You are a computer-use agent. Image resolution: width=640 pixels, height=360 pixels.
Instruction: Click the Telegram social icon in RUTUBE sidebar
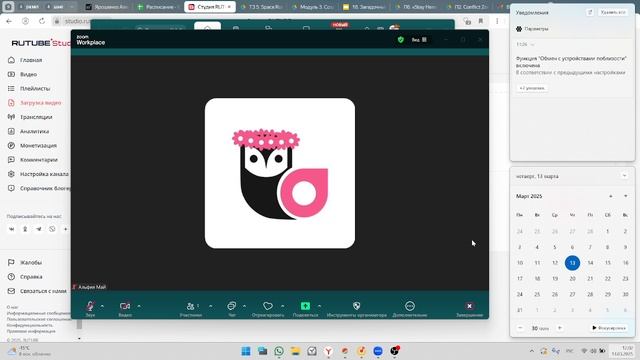coord(39,229)
